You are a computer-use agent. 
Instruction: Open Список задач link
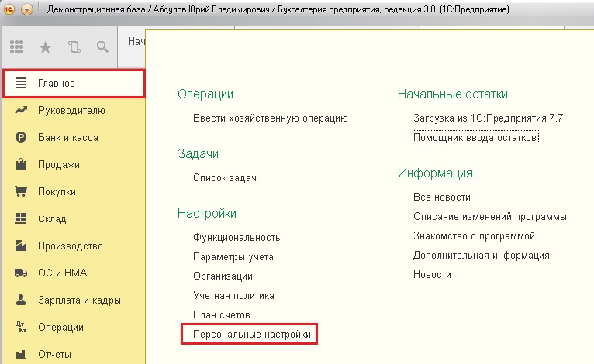click(x=225, y=177)
